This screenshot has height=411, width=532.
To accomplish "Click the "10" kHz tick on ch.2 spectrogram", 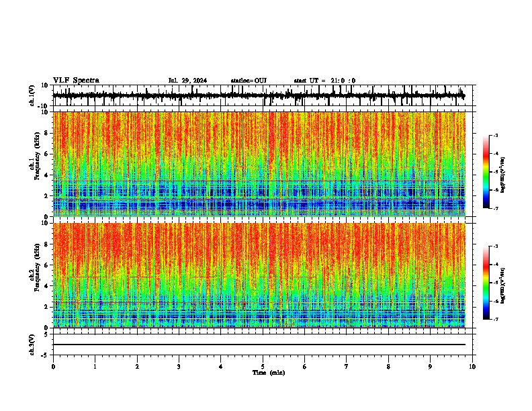I will (46, 223).
